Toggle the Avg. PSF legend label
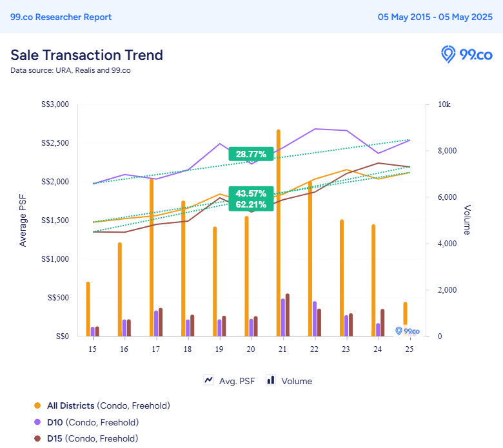 (237, 381)
